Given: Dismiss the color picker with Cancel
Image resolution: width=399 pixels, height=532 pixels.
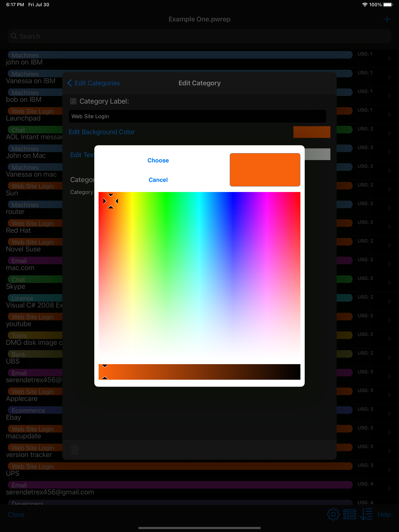Looking at the screenshot, I should tap(158, 180).
